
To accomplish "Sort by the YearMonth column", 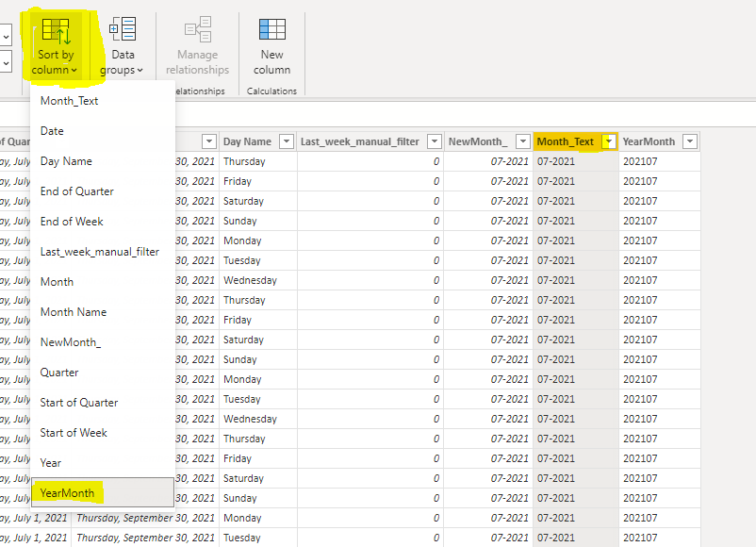I will click(102, 492).
